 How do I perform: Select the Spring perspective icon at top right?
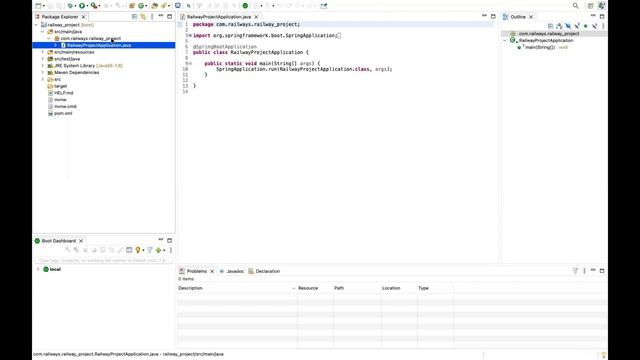click(x=602, y=6)
